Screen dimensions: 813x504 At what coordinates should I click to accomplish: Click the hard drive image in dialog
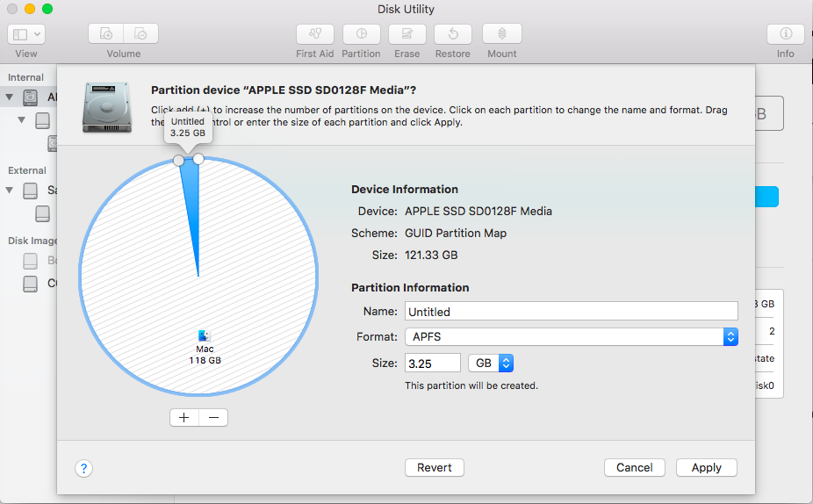(x=107, y=107)
